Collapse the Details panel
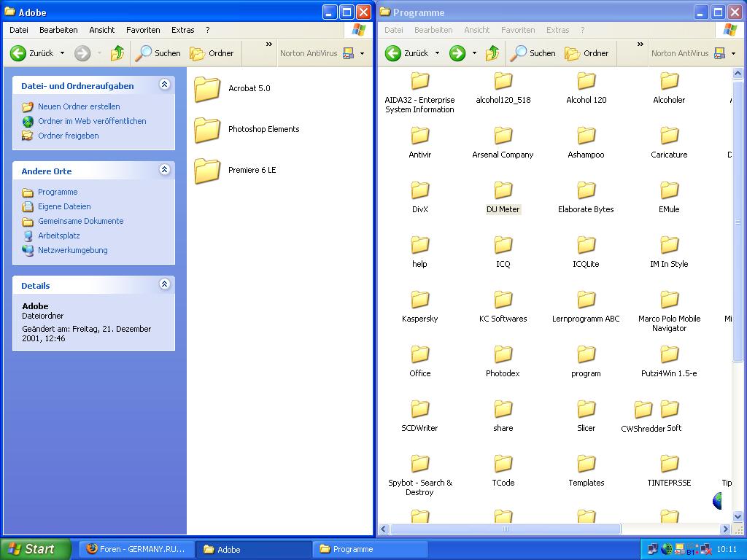 [164, 284]
